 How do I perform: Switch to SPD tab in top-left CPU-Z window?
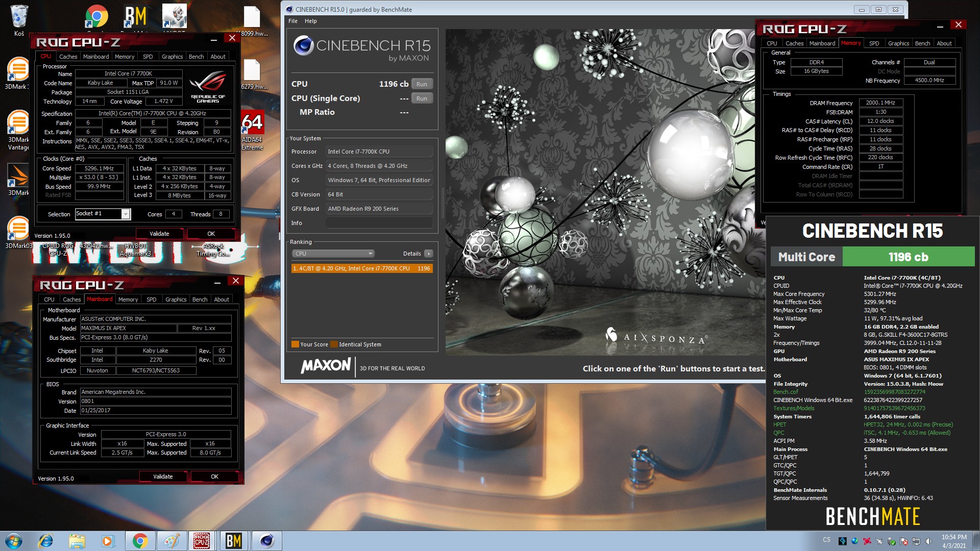point(148,57)
